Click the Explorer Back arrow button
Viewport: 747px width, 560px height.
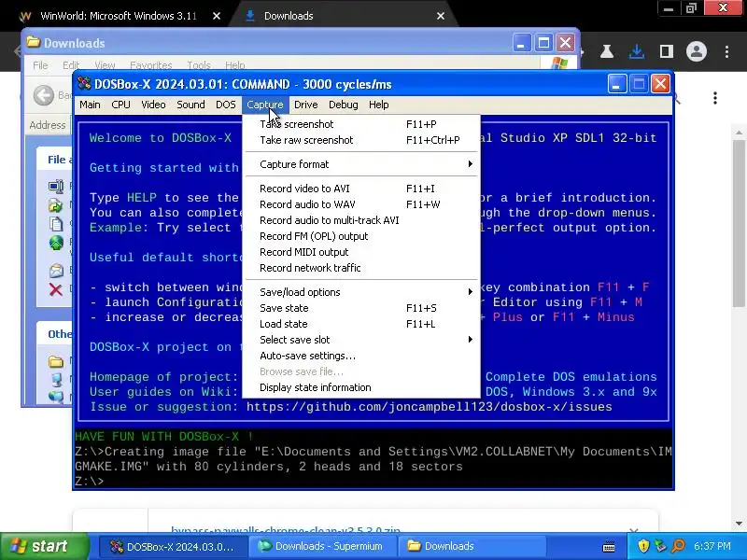[x=44, y=95]
